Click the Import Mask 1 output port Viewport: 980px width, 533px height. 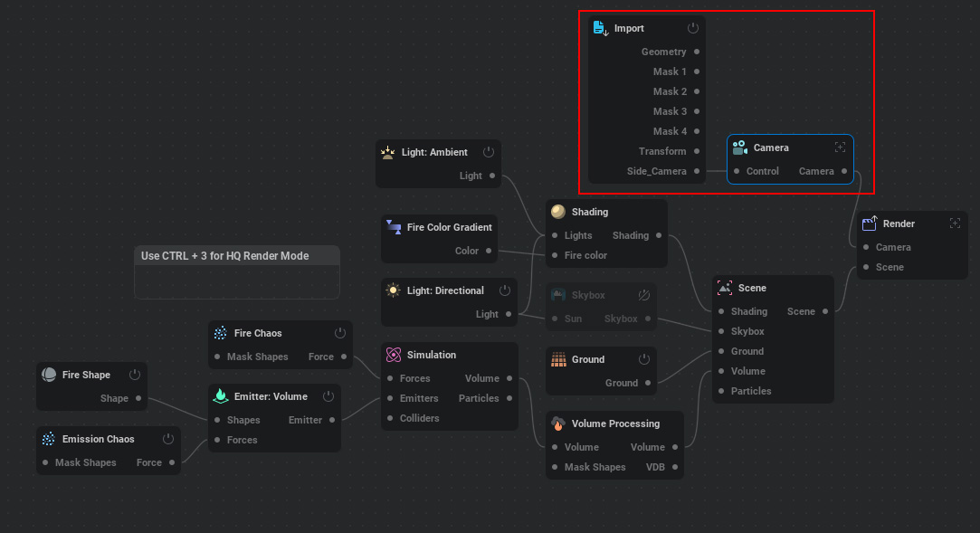pyautogui.click(x=697, y=71)
